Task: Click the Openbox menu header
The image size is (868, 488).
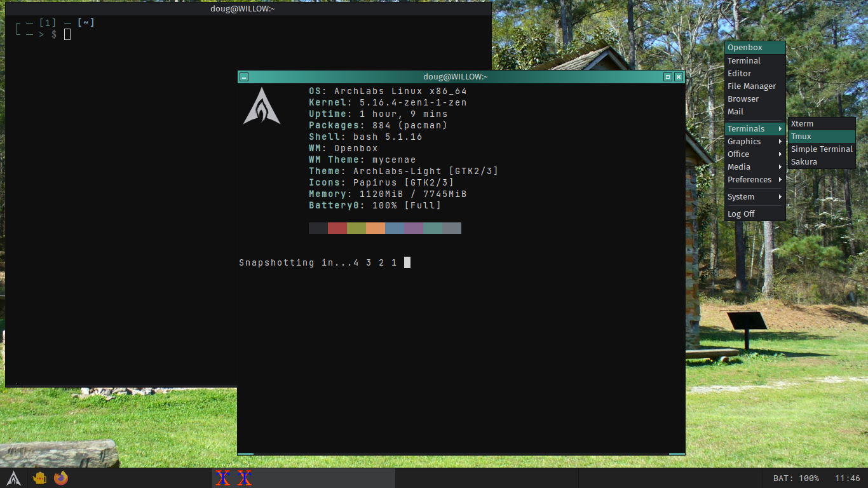Action: coord(755,48)
